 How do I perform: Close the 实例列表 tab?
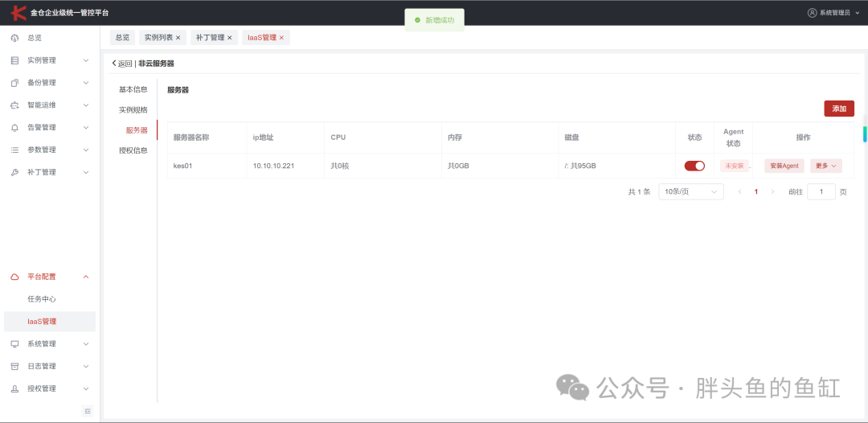point(178,38)
